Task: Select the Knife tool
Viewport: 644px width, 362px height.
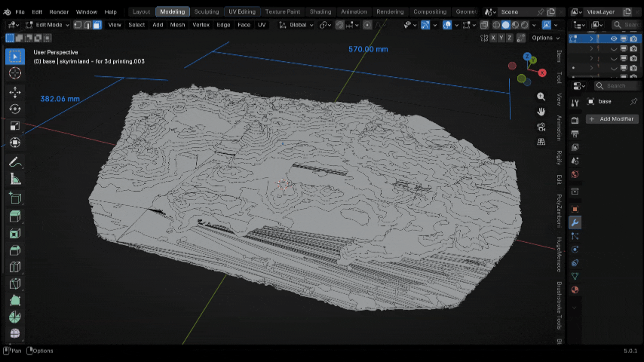Action: pyautogui.click(x=15, y=284)
